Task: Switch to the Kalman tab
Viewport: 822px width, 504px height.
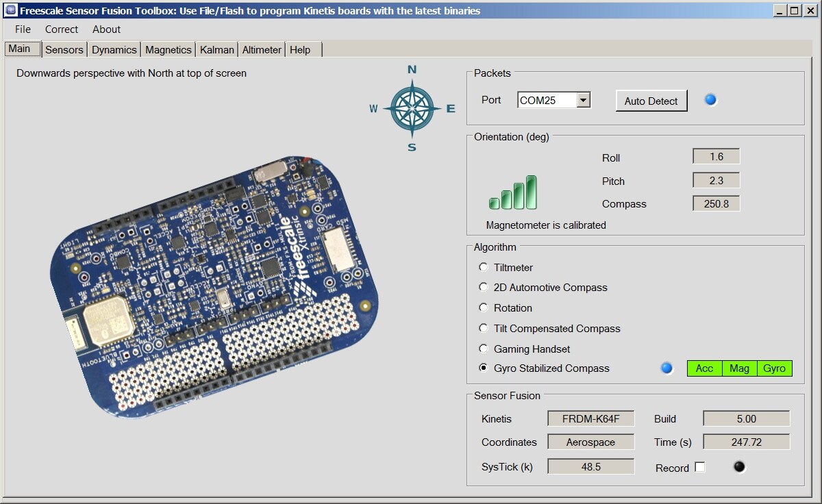Action: click(x=217, y=50)
